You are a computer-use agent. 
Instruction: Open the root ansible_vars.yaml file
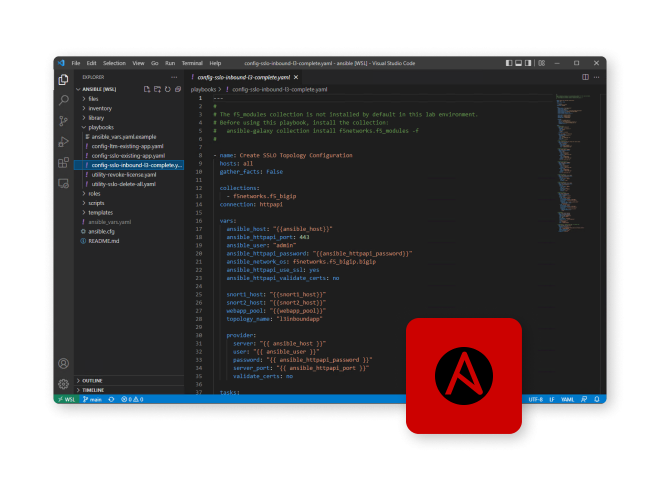point(129,222)
